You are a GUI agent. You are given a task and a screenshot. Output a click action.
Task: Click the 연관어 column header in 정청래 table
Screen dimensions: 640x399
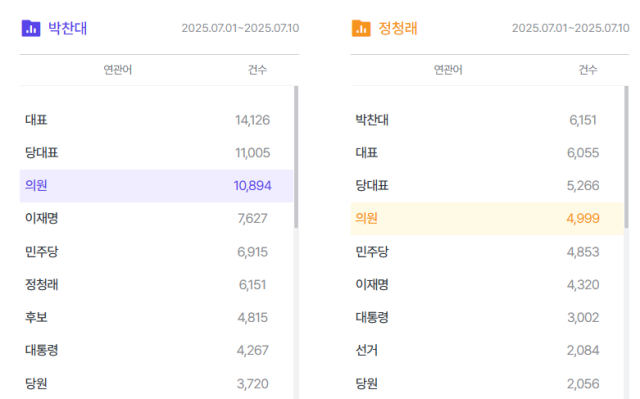point(448,70)
